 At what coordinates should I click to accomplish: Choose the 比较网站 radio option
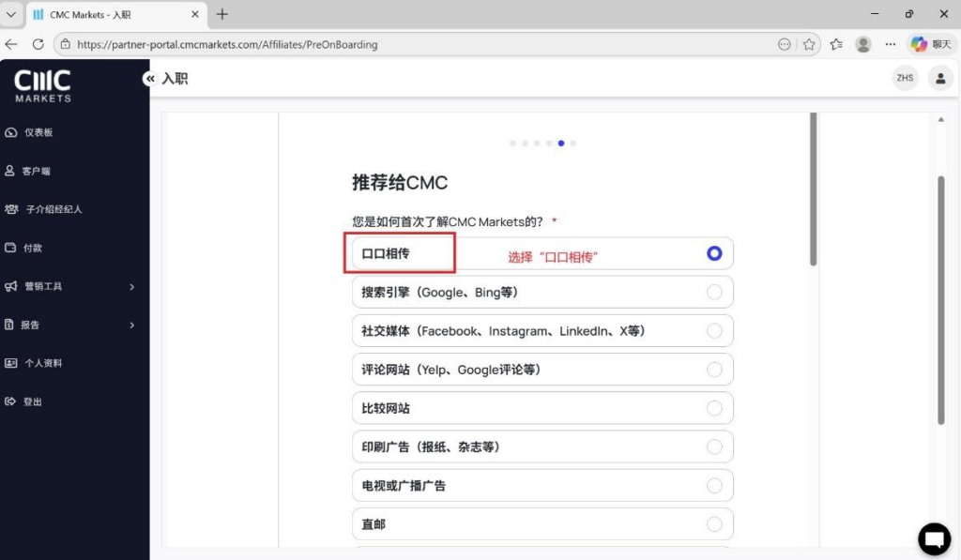click(714, 408)
